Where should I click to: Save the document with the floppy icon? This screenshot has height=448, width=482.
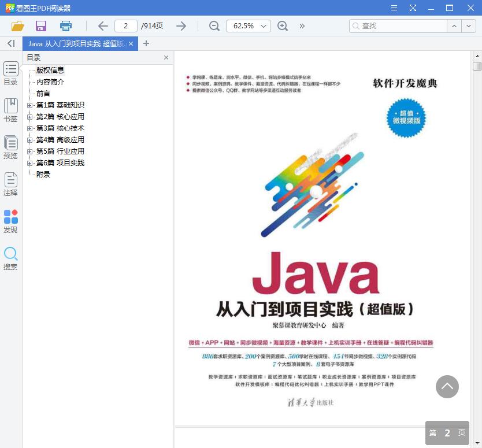tap(41, 26)
